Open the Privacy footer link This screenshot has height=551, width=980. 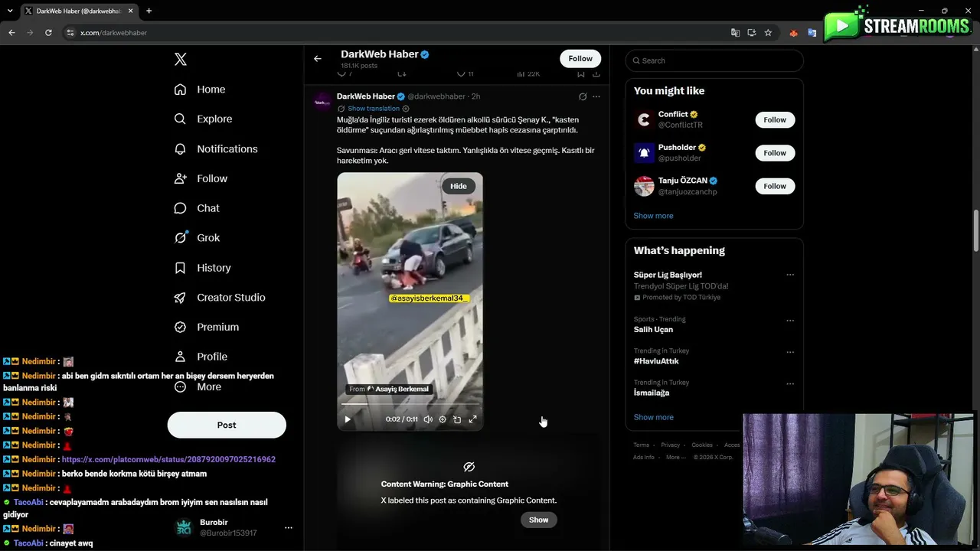coord(671,445)
